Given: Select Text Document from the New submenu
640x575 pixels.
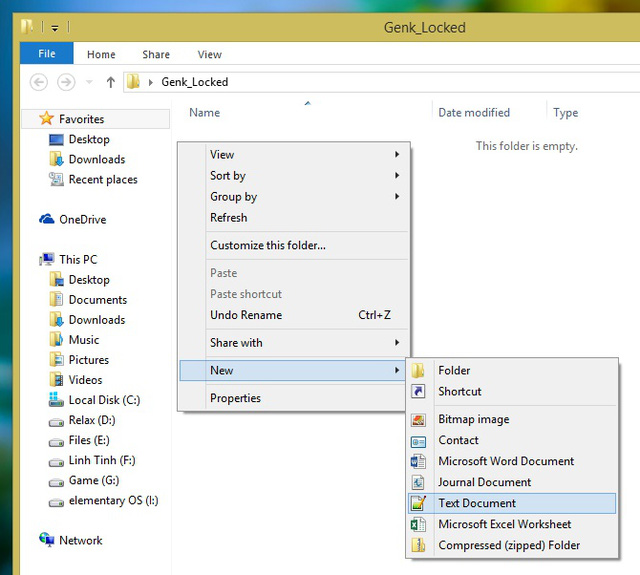Looking at the screenshot, I should [x=512, y=503].
